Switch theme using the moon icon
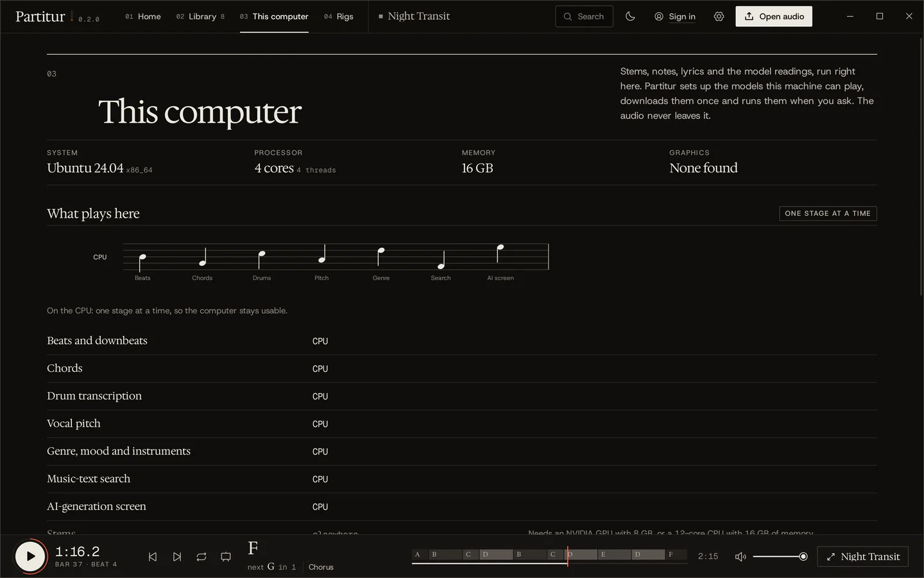 pos(630,17)
